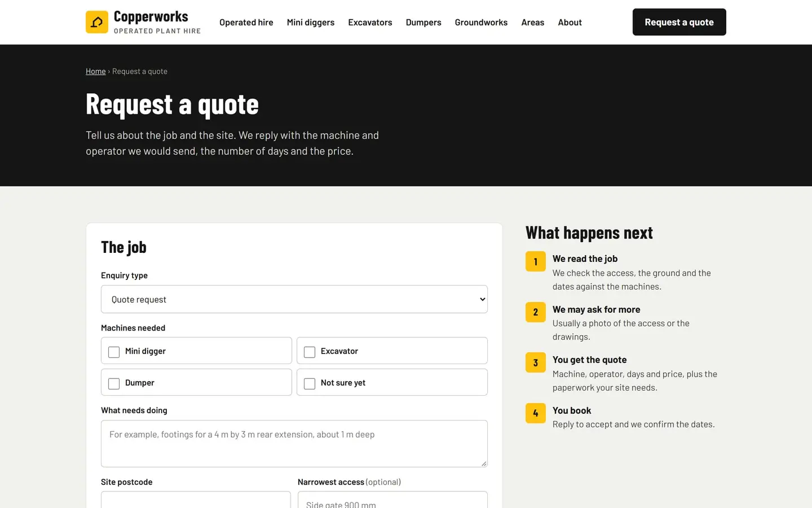Click the Narrowest access input field
Viewport: 812px width, 508px height.
[x=392, y=500]
